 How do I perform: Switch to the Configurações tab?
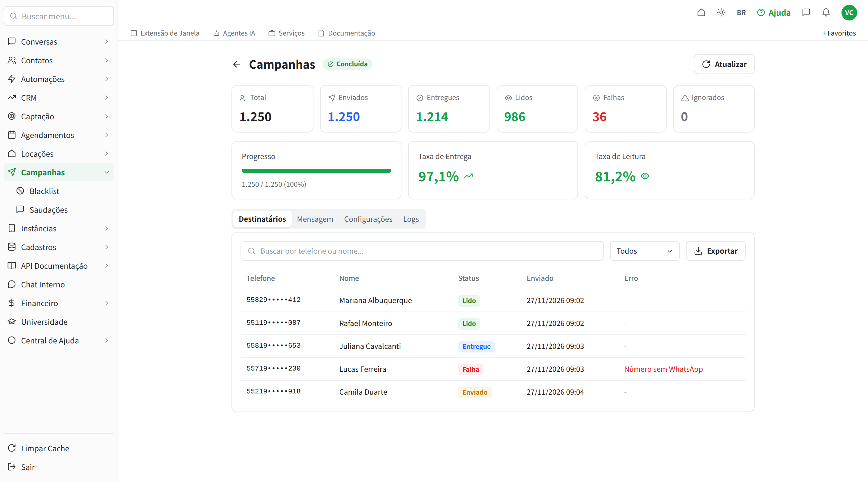coord(368,219)
